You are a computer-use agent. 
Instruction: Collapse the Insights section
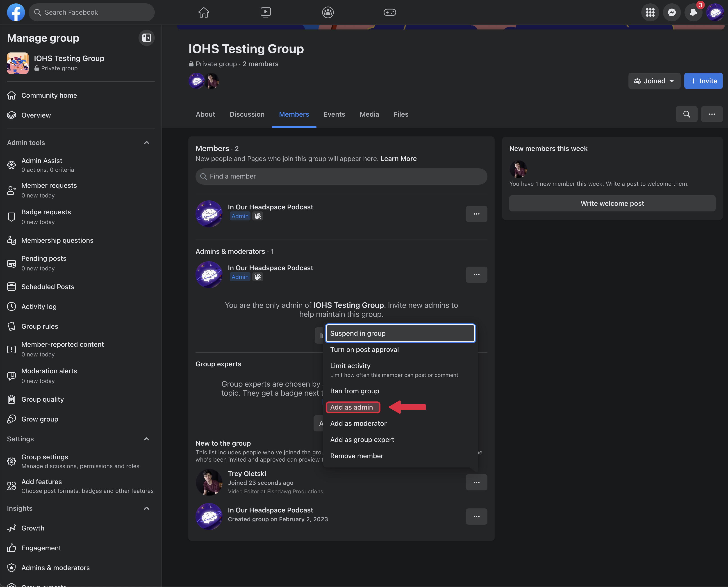[x=146, y=508]
